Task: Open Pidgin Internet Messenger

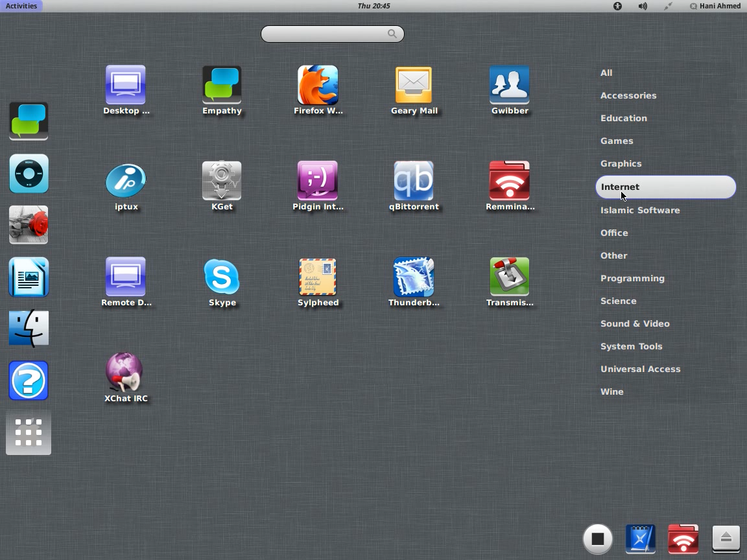Action: pos(318,181)
